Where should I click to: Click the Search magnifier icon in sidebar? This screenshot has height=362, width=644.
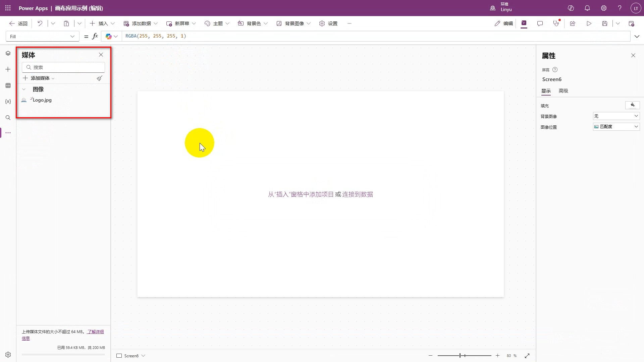click(x=8, y=118)
